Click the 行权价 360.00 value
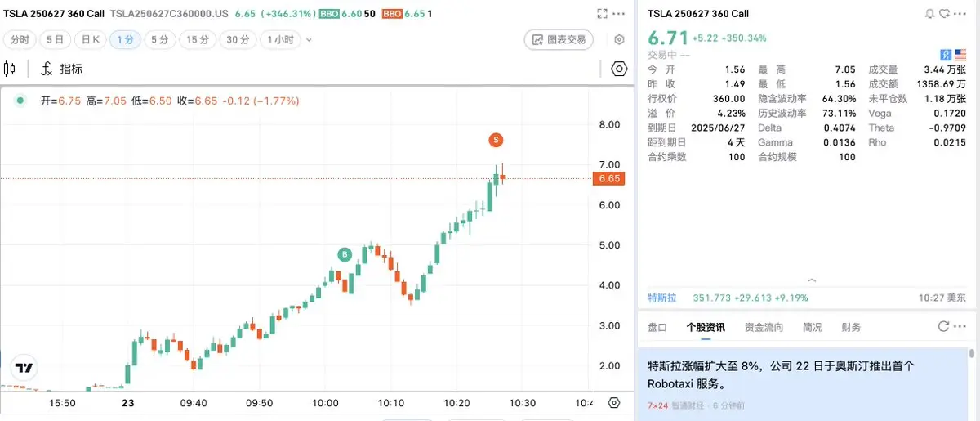980x421 pixels. coord(728,98)
